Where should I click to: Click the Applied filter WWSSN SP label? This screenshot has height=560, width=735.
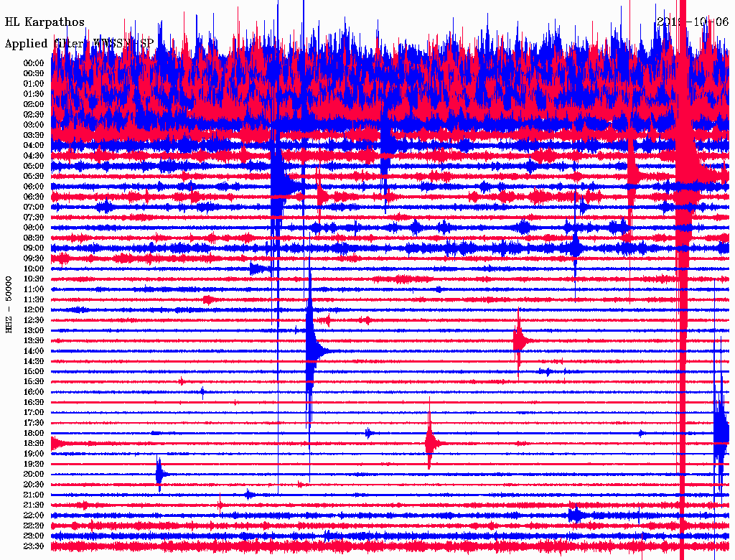coord(79,44)
